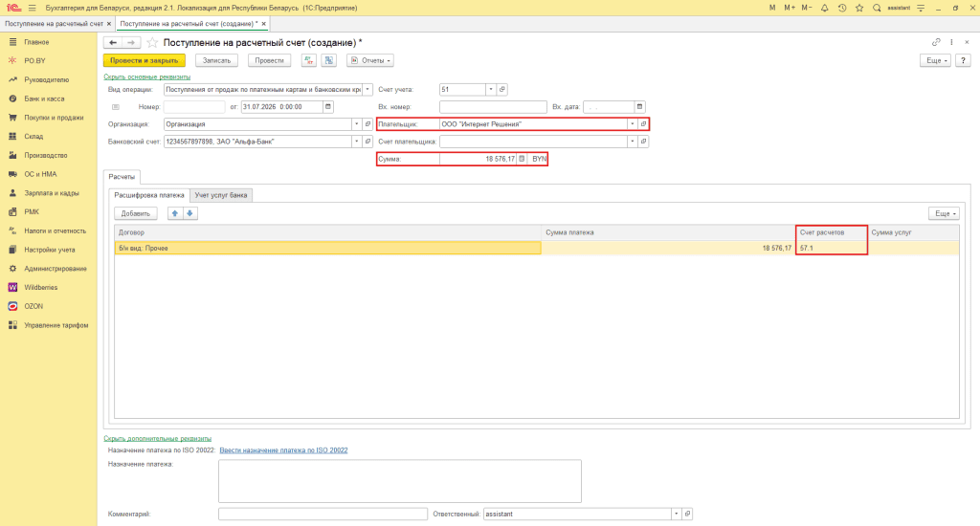
Task: Open the OZON section
Action: [x=33, y=306]
